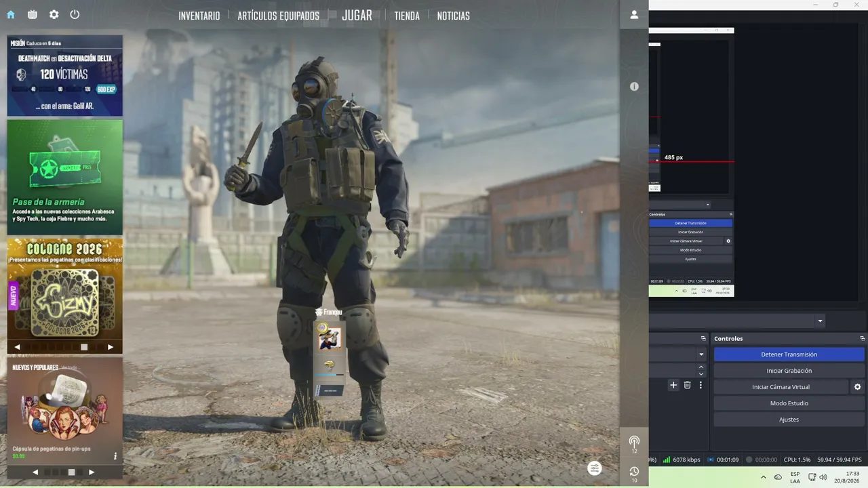Image resolution: width=868 pixels, height=488 pixels.
Task: Open virtual camera settings gear in OBS
Action: click(x=857, y=387)
